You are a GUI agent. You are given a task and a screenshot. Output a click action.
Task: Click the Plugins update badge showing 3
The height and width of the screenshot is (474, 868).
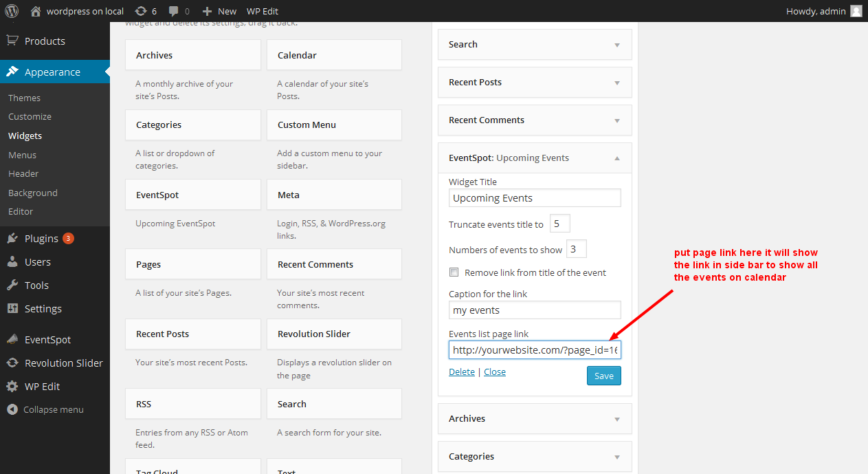pos(68,239)
